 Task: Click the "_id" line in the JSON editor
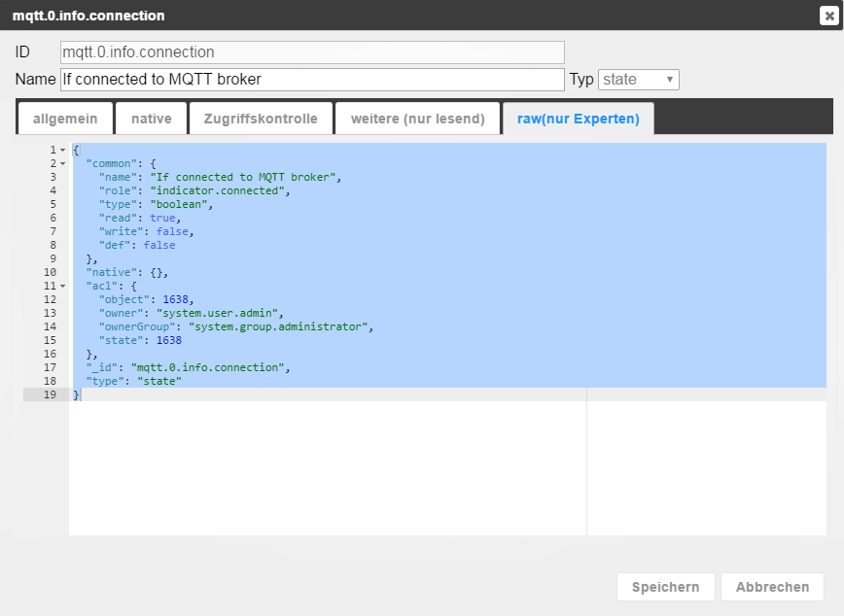(x=188, y=367)
